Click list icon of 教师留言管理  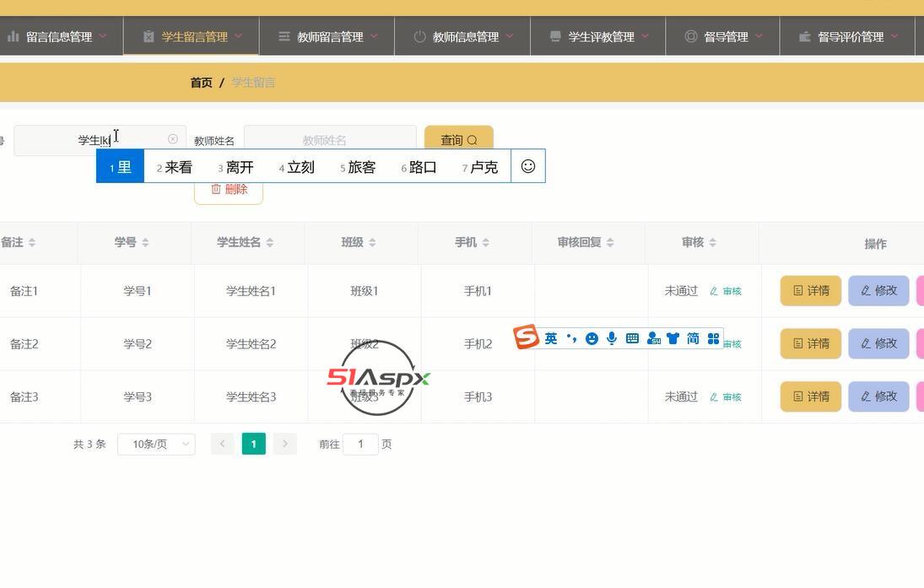coord(284,36)
